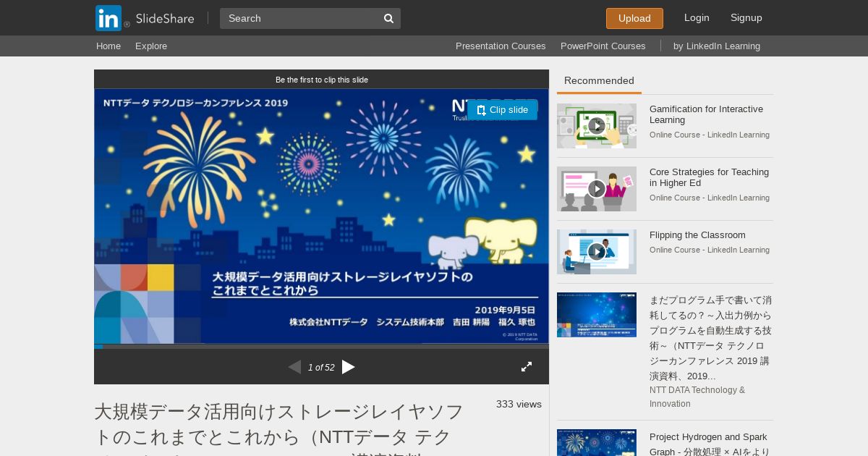Go to the next slide

coord(349,367)
